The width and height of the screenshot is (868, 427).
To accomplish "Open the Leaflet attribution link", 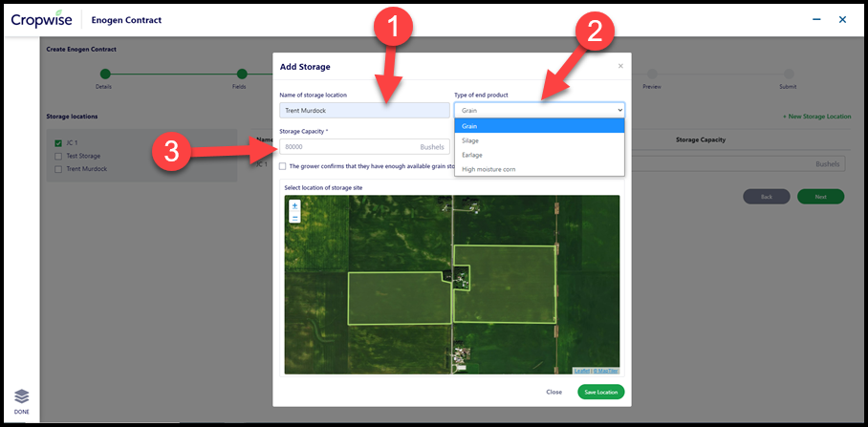I will [582, 371].
